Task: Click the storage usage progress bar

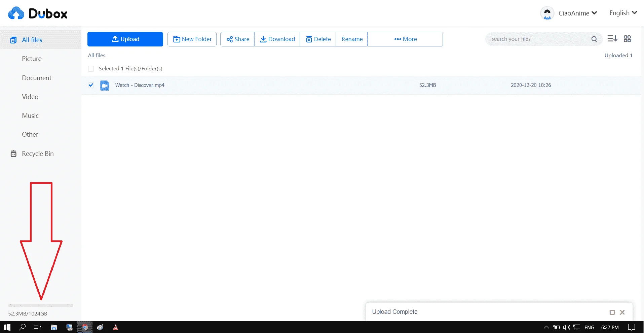Action: tap(41, 305)
